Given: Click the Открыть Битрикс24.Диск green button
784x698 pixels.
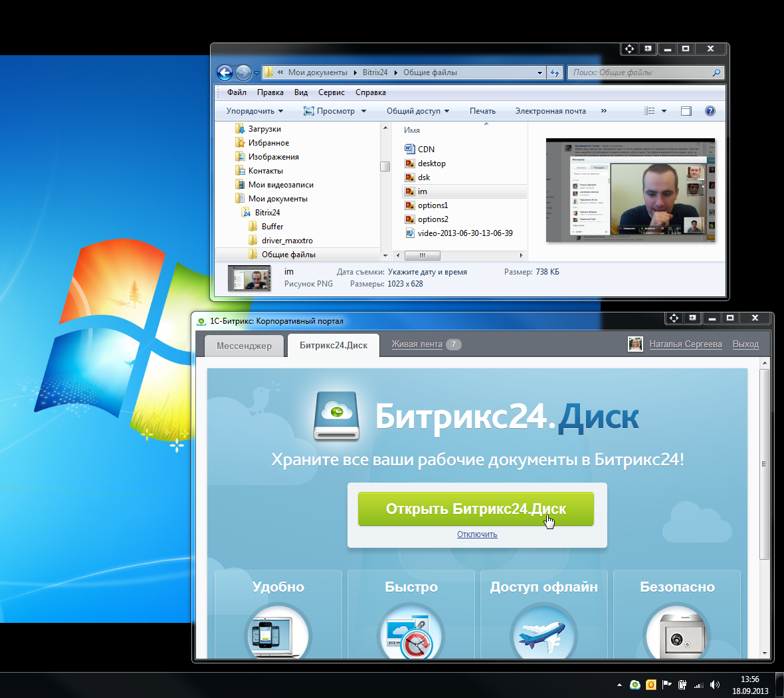Looking at the screenshot, I should tap(476, 509).
